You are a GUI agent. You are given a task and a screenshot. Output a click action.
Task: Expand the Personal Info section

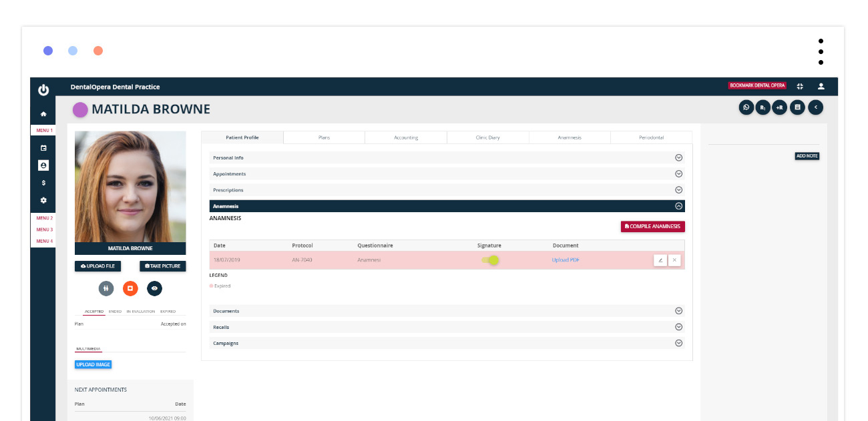coord(678,158)
